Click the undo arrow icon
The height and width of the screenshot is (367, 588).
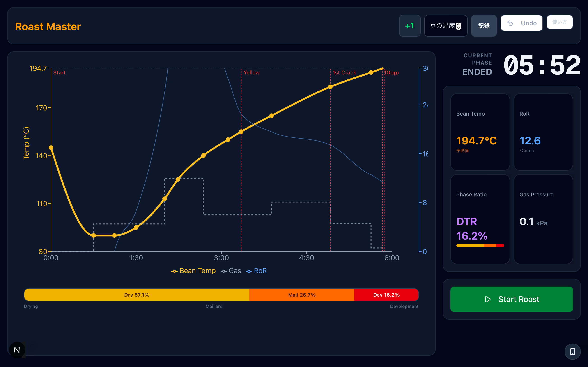510,23
